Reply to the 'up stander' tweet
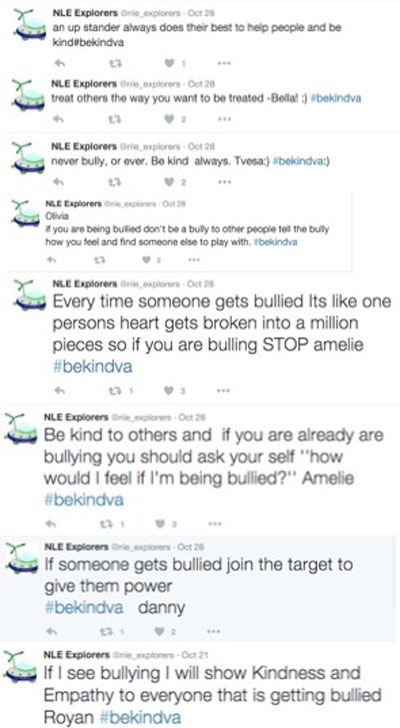This screenshot has height=728, width=400. pos(59,63)
